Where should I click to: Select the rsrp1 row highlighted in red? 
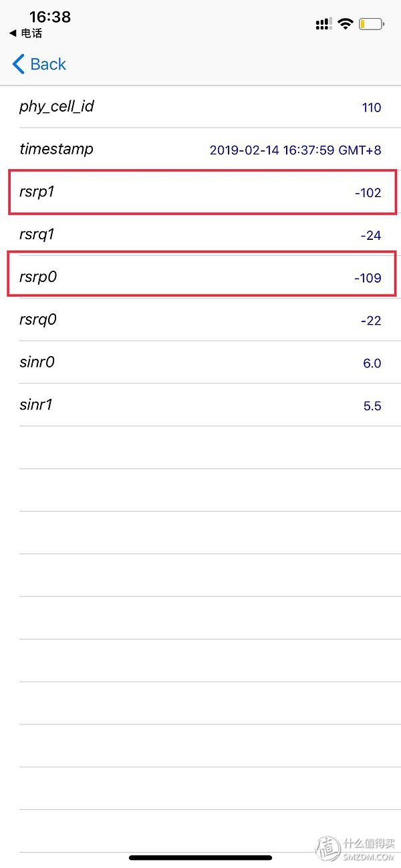[200, 192]
